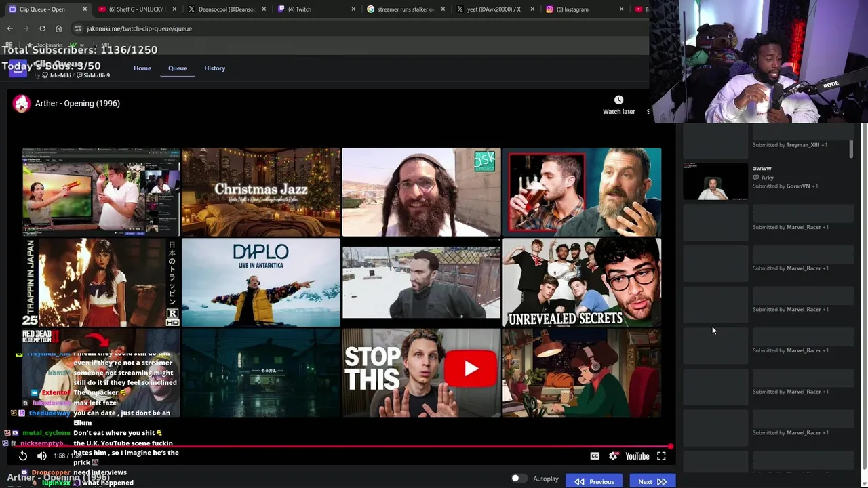Click the SirMuffin9 channel link in header
Screen dimensions: 868x488
[94, 75]
